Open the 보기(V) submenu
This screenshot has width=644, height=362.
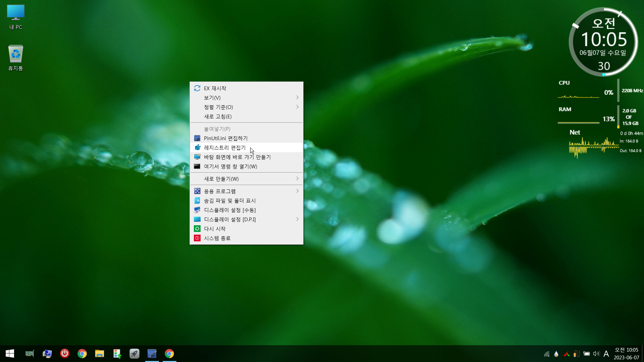247,98
